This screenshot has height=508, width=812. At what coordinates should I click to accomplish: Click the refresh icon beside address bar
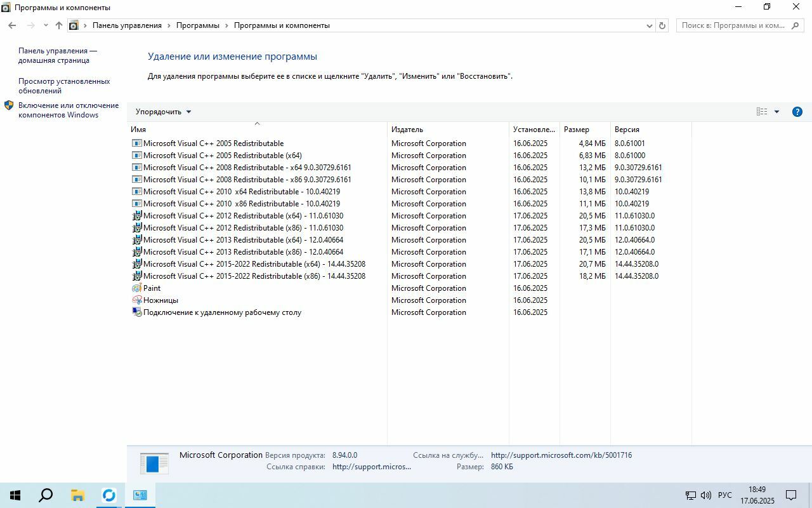pos(662,25)
